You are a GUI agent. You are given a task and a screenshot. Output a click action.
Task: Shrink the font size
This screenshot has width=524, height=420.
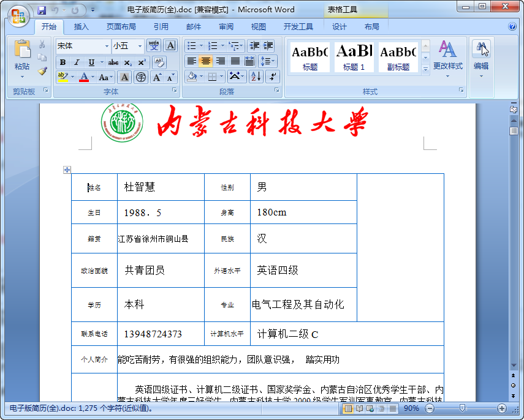pos(170,78)
